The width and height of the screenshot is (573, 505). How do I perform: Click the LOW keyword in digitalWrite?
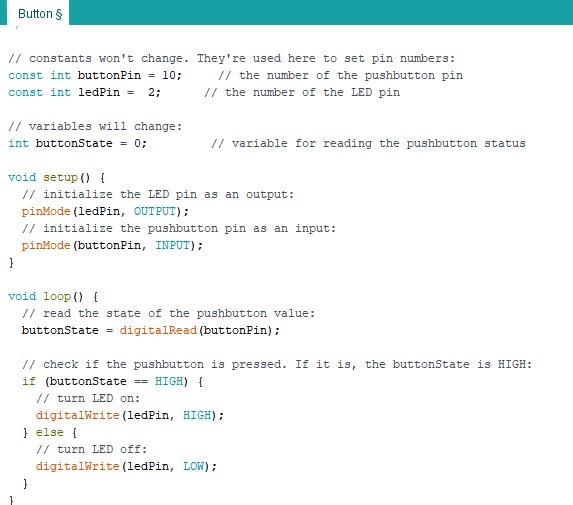(x=194, y=466)
